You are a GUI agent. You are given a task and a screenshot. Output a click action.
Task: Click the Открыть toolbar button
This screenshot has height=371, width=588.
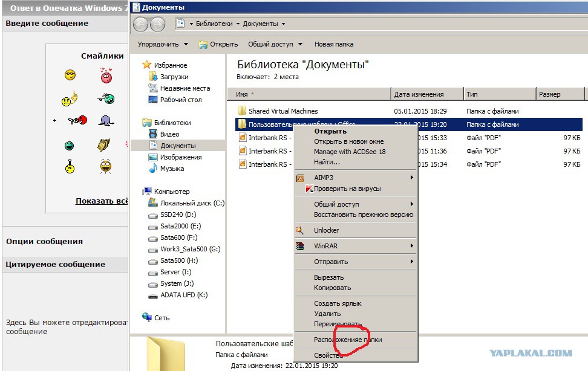(218, 44)
